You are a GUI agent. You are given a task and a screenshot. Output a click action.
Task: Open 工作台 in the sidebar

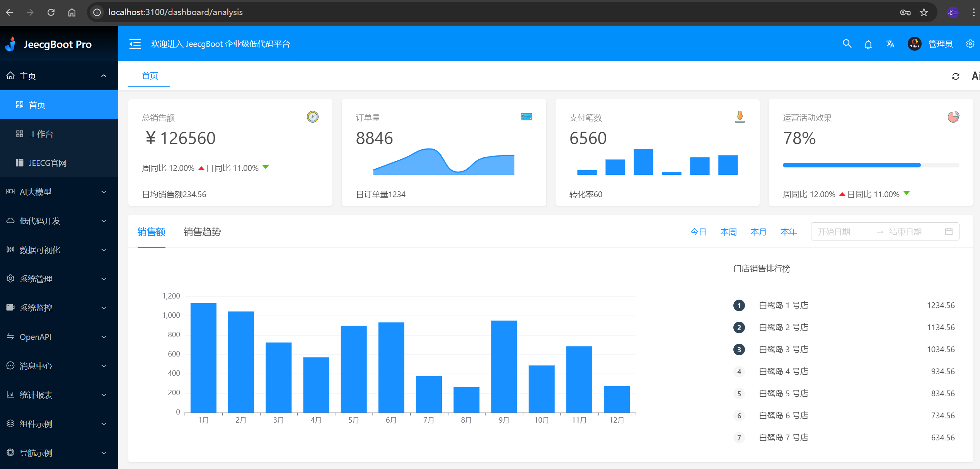[x=59, y=134]
